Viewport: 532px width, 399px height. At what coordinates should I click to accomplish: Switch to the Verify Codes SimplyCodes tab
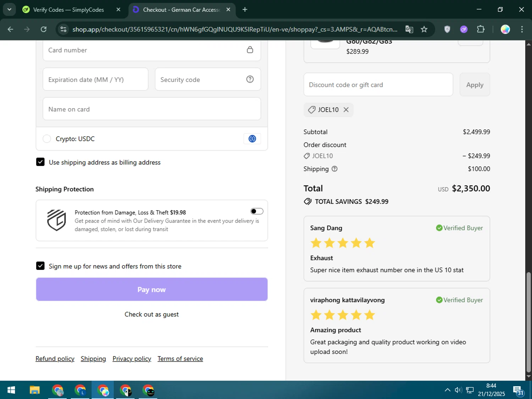tap(68, 10)
